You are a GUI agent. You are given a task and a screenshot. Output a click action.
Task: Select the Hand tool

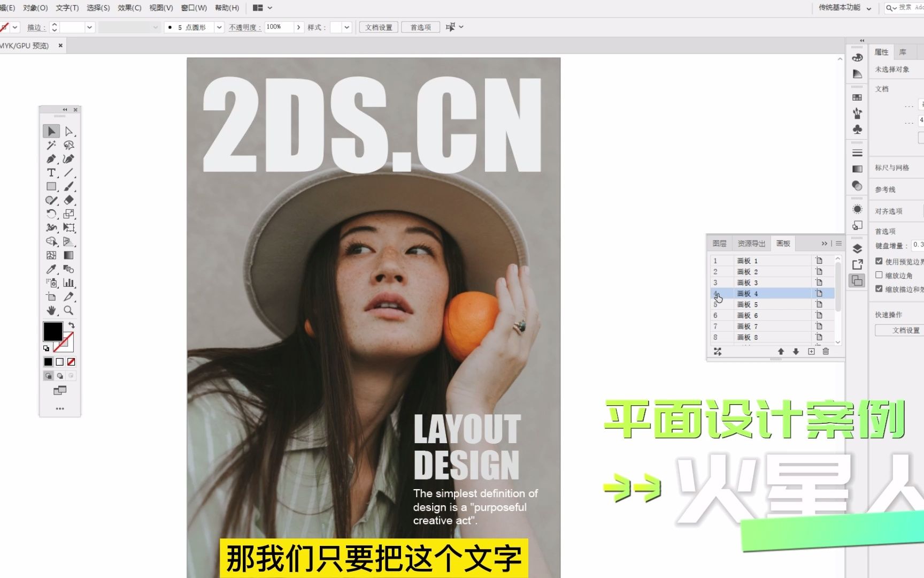51,310
